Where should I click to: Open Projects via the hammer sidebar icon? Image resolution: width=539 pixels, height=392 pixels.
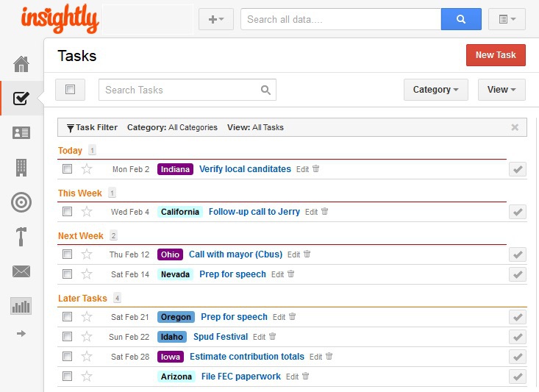21,237
